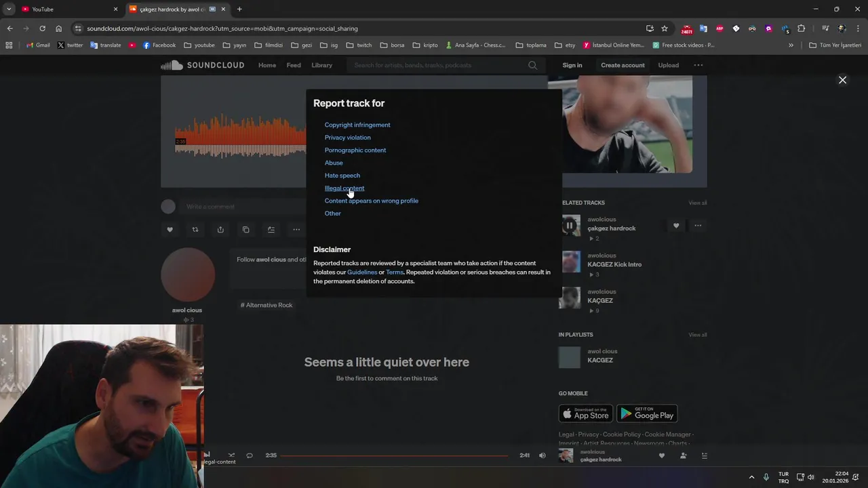Pick Abuse as the report reason
Screen dimensions: 868x488
tap(334, 163)
